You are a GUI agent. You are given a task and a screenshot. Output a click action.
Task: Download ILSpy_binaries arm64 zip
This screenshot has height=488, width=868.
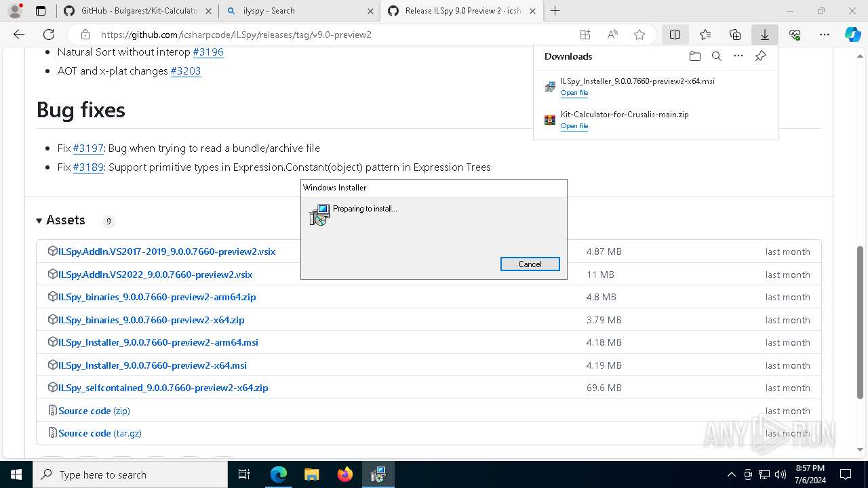point(157,297)
